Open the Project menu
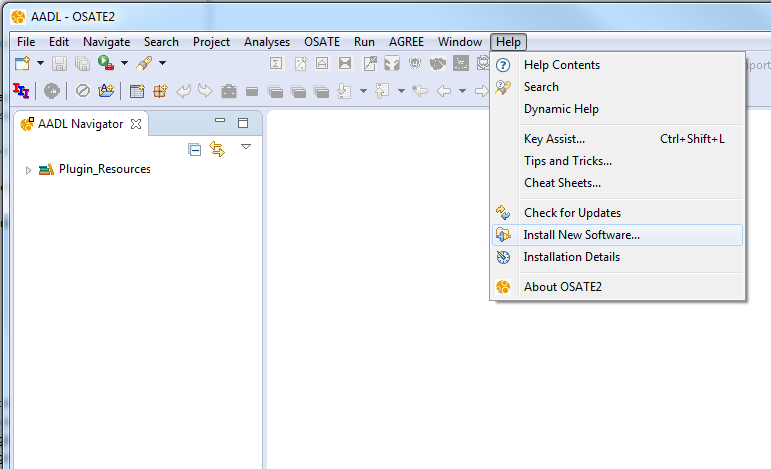 (211, 42)
